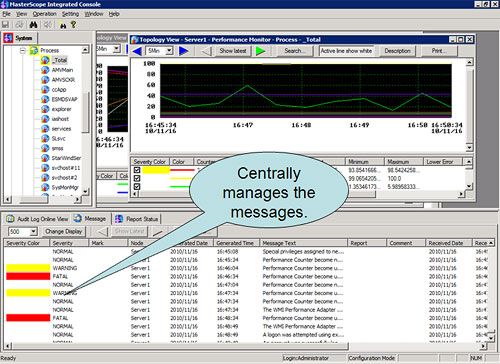
Task: Toggle the third counter checkbox in list
Action: point(137,187)
